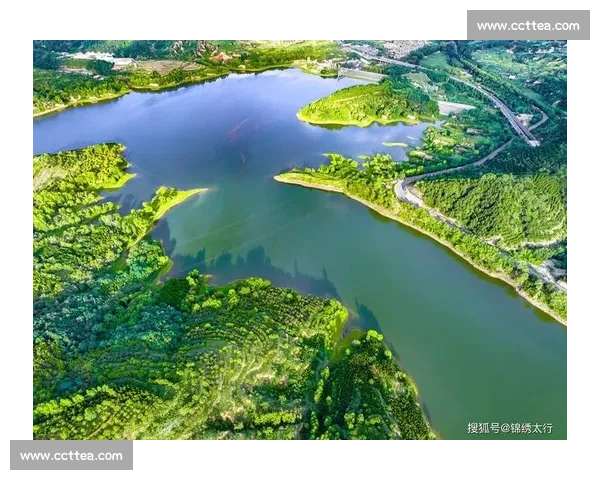Open the bottom-left www.ccttea.com watermark link
The height and width of the screenshot is (480, 600).
coord(71,456)
